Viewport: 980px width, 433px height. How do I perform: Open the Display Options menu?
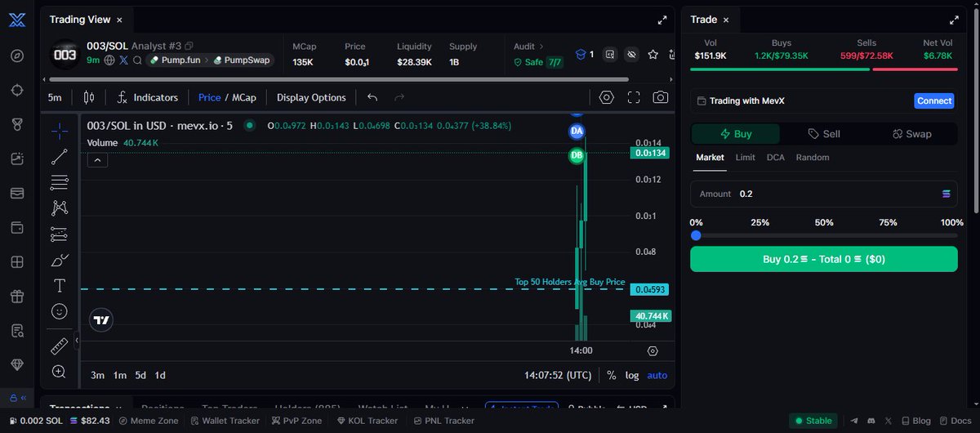coord(311,97)
